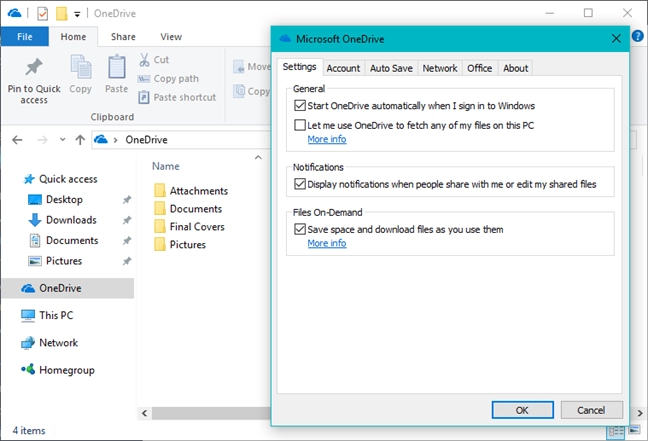Screen dimensions: 648x441
Task: Open the File menu
Action: pyautogui.click(x=25, y=36)
